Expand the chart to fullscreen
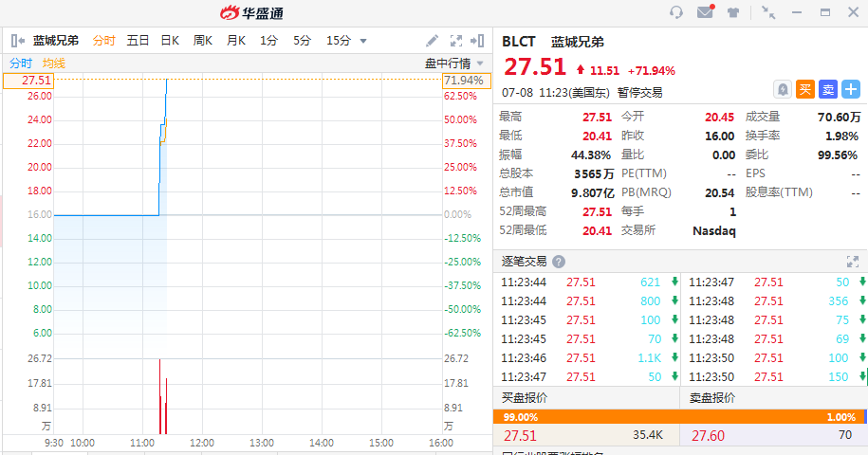This screenshot has width=868, height=455. click(455, 41)
